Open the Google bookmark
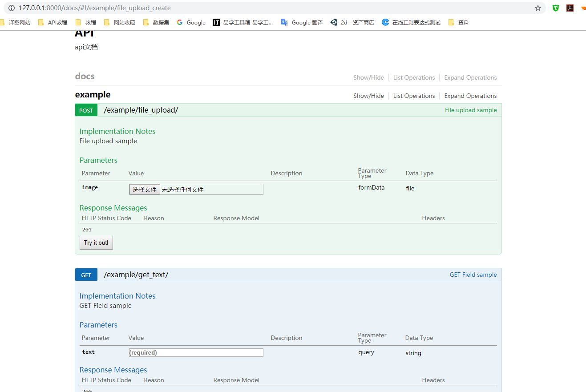This screenshot has width=586, height=392. coord(191,22)
